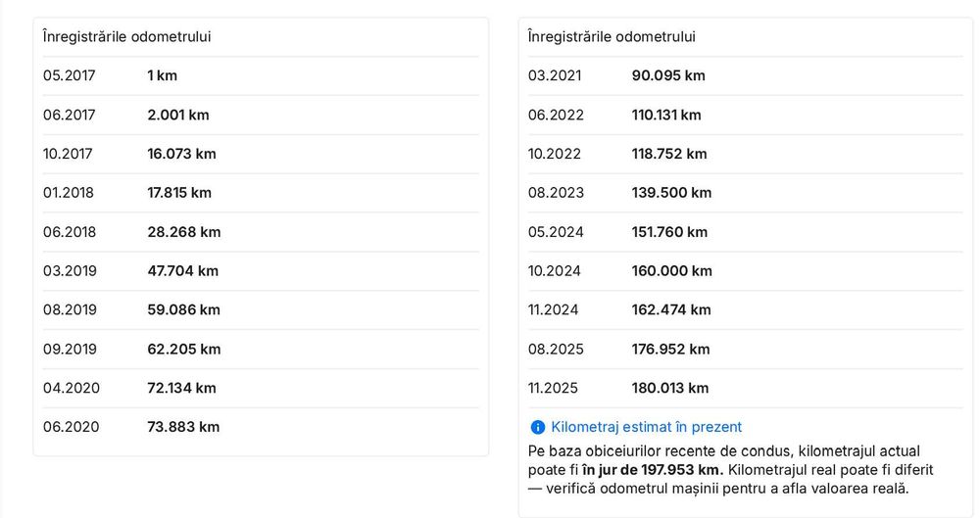
Task: Select the 2.001 km reading
Action: click(178, 115)
